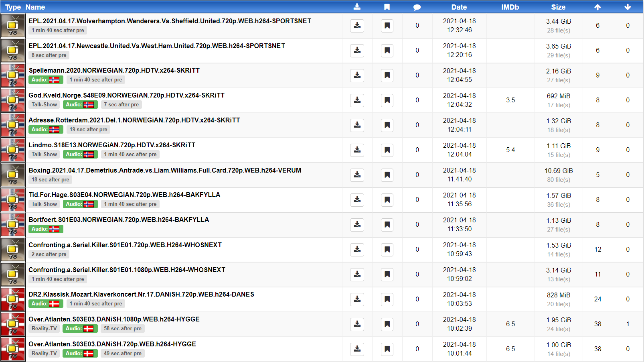Image resolution: width=644 pixels, height=362 pixels.
Task: Sort by the comments column header icon
Action: (x=417, y=7)
